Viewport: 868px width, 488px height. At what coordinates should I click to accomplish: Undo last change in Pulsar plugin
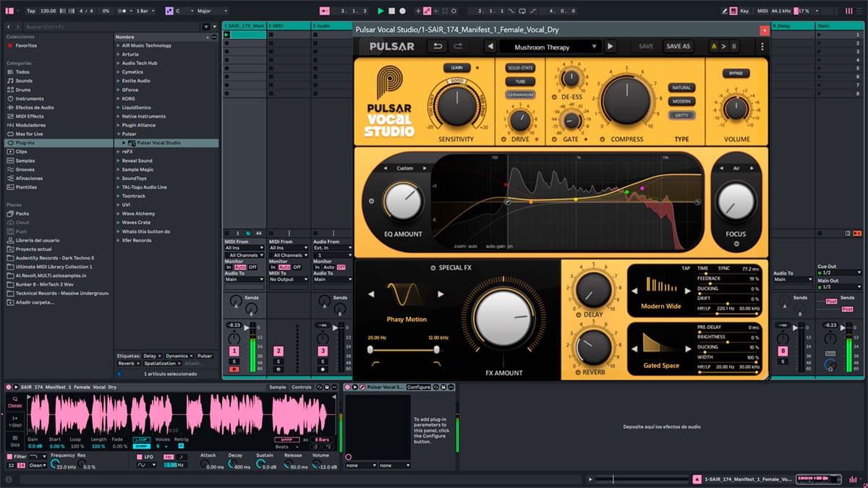point(438,46)
